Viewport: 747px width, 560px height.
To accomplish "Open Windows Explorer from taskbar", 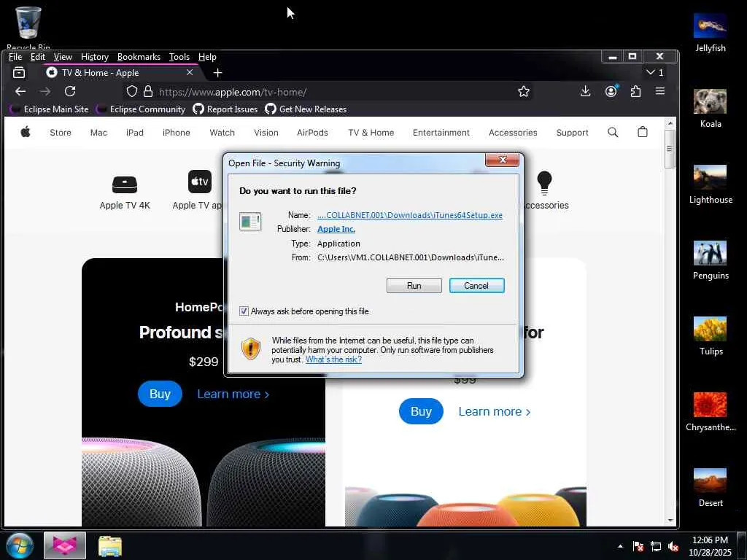I will pyautogui.click(x=110, y=546).
